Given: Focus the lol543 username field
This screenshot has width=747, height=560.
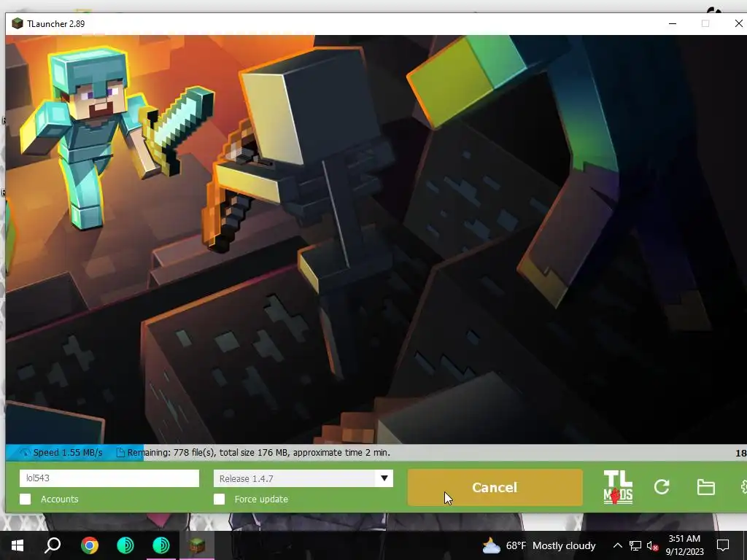Looking at the screenshot, I should (109, 478).
